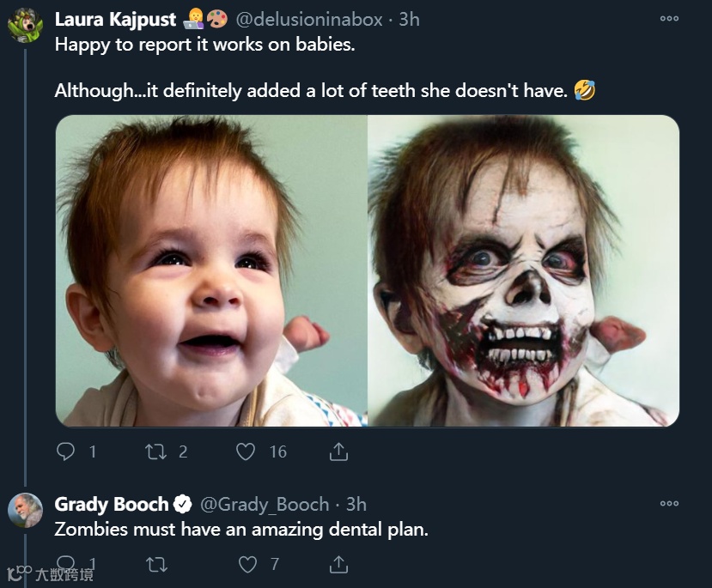Open more options on Laura Kajpust's tweet

pyautogui.click(x=669, y=18)
